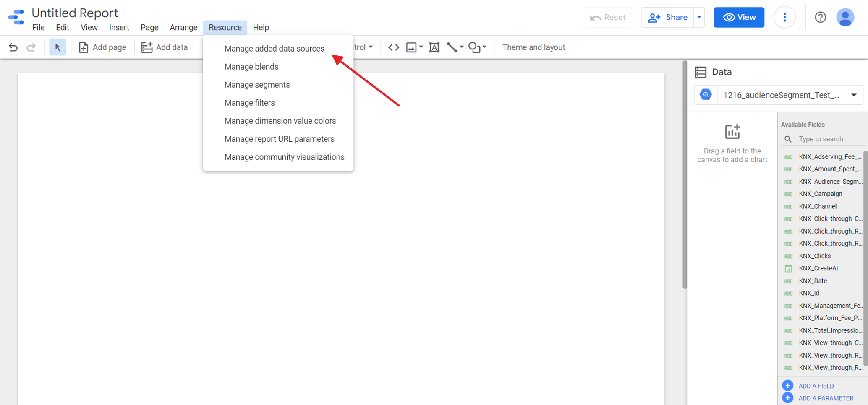Open the help question mark icon
Screen dimensions: 868x405
coord(820,17)
